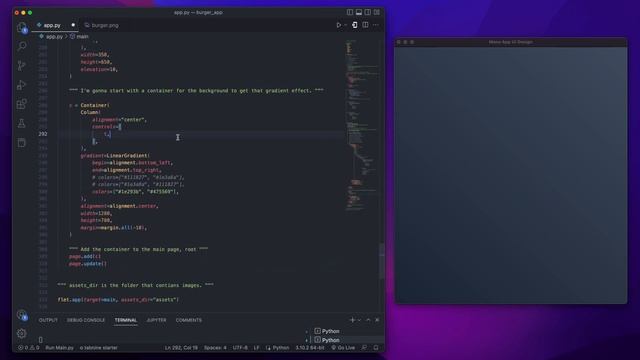Toggle primary side bar layout icon
This screenshot has width=640, height=360.
point(350,12)
